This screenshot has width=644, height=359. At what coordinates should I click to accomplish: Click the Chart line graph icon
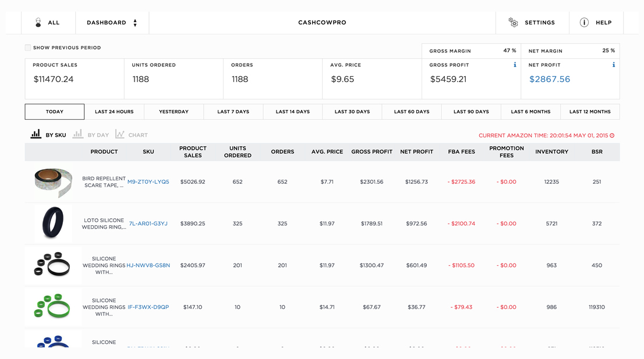pos(119,134)
